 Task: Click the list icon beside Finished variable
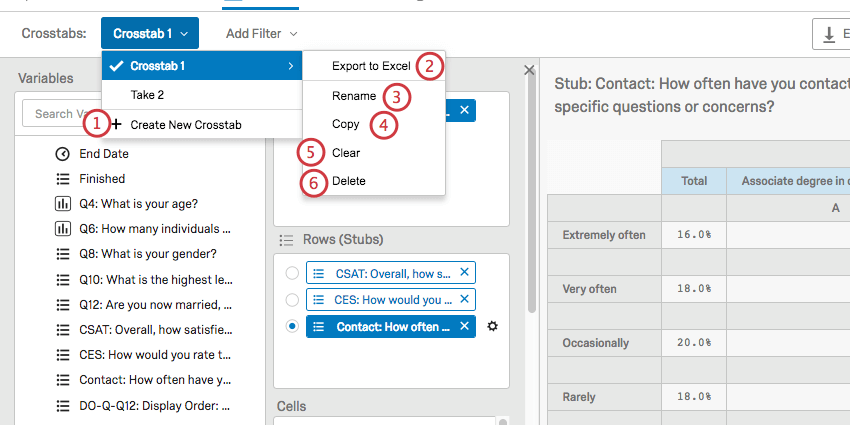[x=62, y=179]
